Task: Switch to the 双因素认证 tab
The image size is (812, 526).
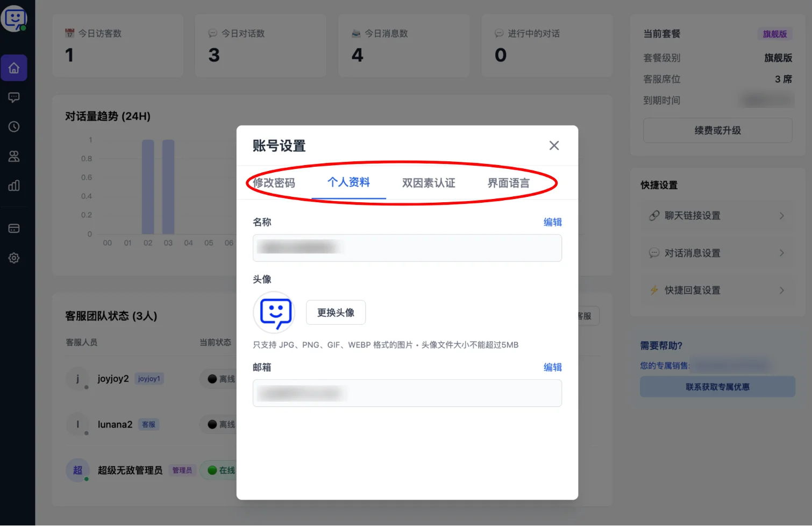Action: [x=428, y=183]
